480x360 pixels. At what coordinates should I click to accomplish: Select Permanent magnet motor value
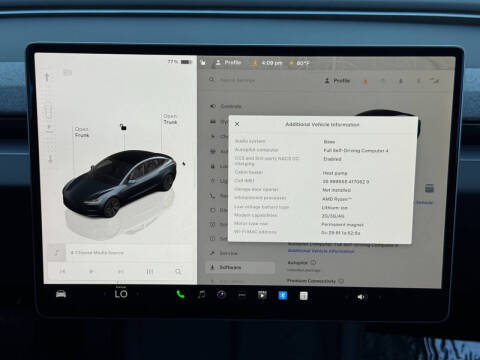click(x=342, y=224)
